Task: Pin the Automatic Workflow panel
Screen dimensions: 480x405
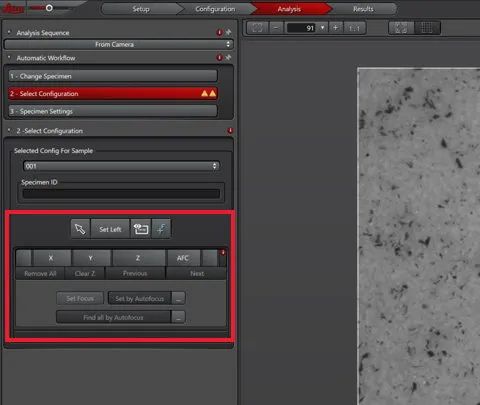Action: point(228,58)
